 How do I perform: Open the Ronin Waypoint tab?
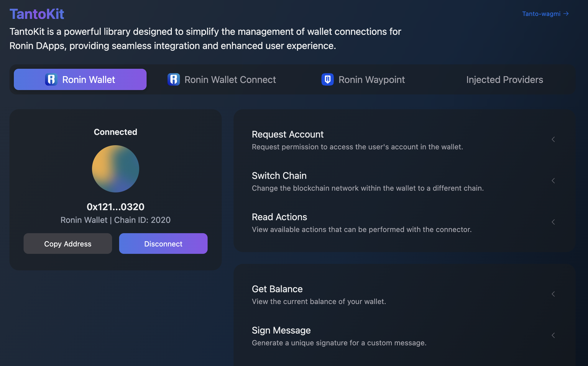[363, 79]
